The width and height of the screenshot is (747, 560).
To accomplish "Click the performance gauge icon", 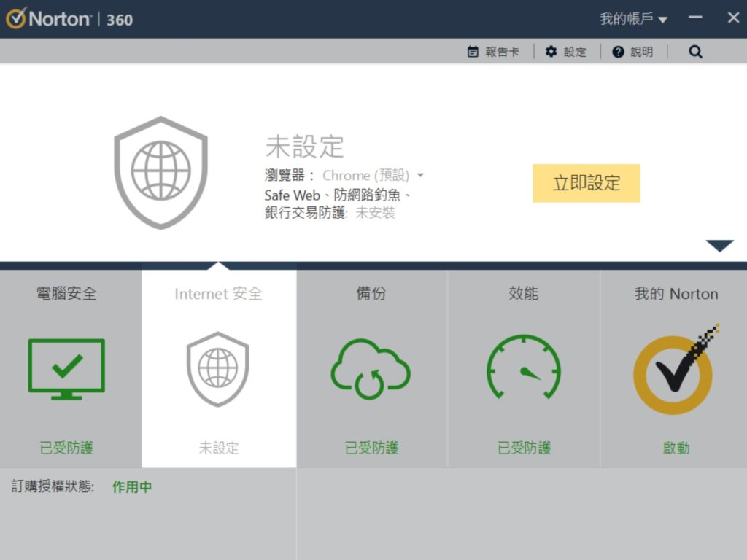I will click(524, 367).
